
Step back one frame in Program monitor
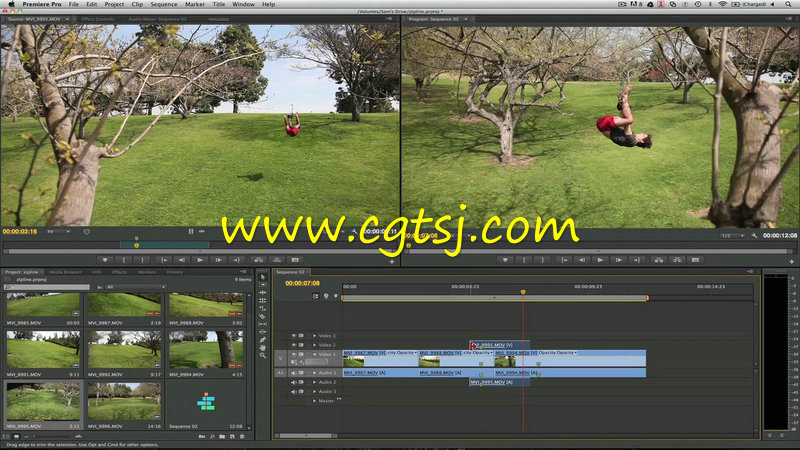tap(582, 260)
